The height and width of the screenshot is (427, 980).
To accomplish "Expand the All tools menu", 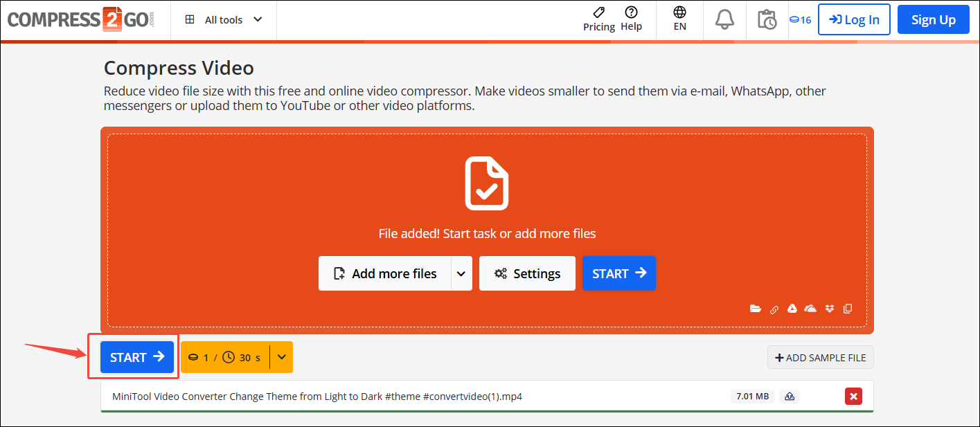I will (223, 19).
